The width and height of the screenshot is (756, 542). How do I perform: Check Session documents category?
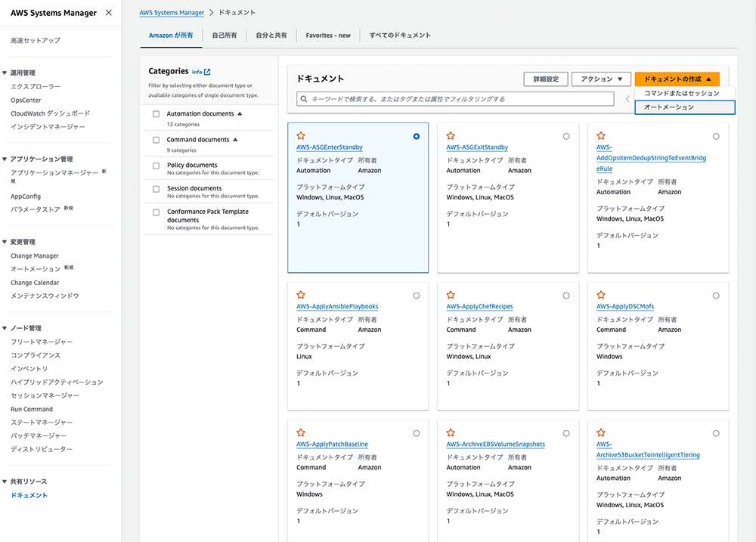tap(156, 189)
